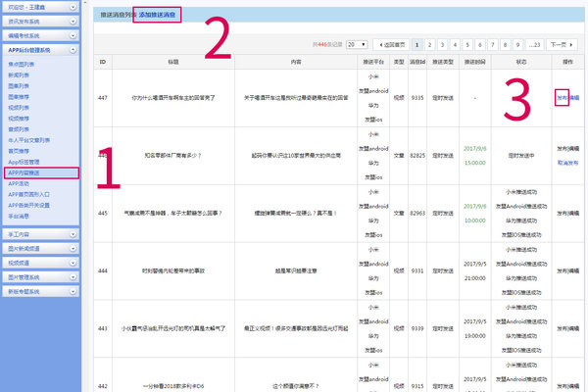This screenshot has width=588, height=392.
Task: Click 编辑 link for message 447
Action: coord(573,98)
